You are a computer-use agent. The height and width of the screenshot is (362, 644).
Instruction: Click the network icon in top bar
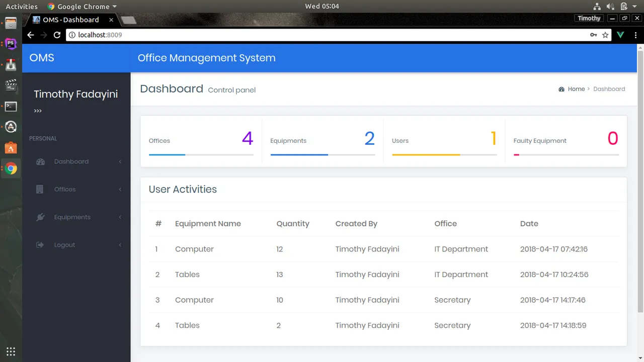point(597,7)
